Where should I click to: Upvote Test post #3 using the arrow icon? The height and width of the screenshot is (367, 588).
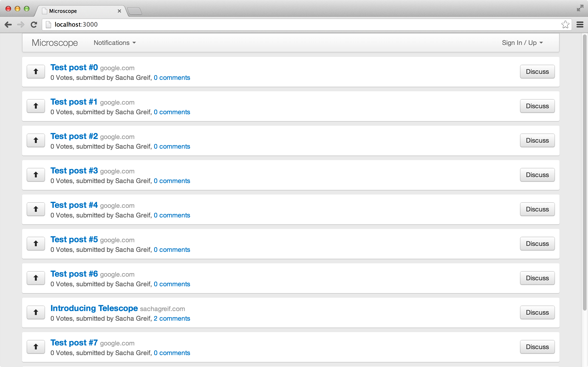pos(36,175)
